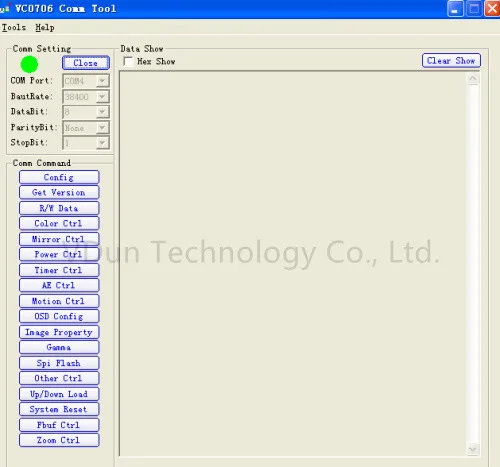The height and width of the screenshot is (467, 500).
Task: Open the StopBit dropdown
Action: coord(102,143)
